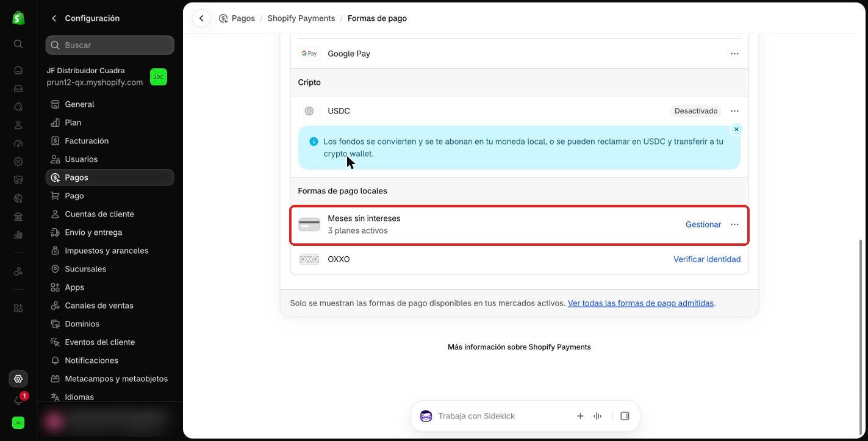
Task: Open Facturación in the settings sidebar
Action: (x=110, y=141)
